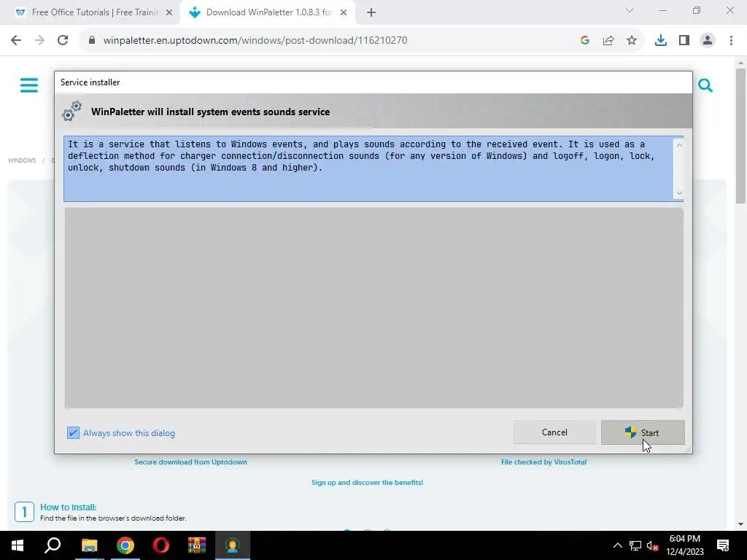
Task: Open the Uptodown site search magnifier
Action: 705,85
